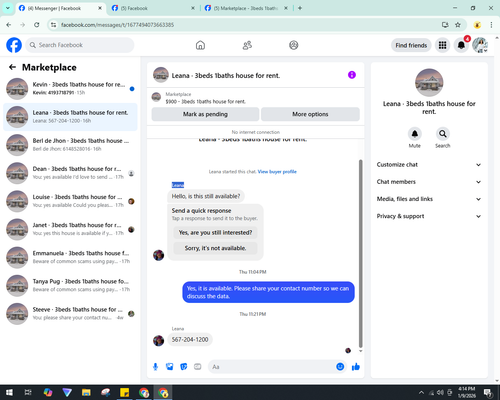Open Emmanuela's house for rent conversation

(70, 257)
